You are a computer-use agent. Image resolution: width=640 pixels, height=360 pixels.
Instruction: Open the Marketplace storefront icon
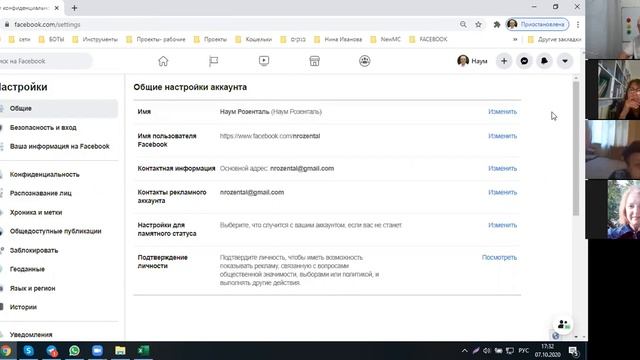[x=314, y=61]
